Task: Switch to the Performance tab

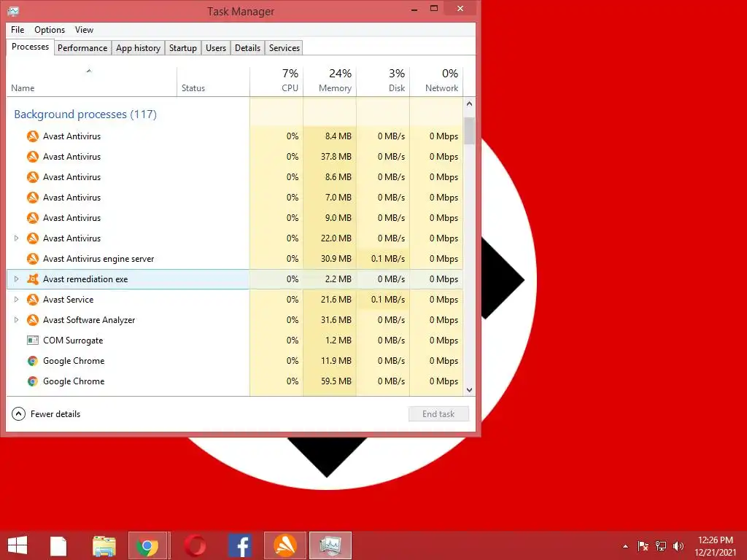Action: [x=82, y=48]
